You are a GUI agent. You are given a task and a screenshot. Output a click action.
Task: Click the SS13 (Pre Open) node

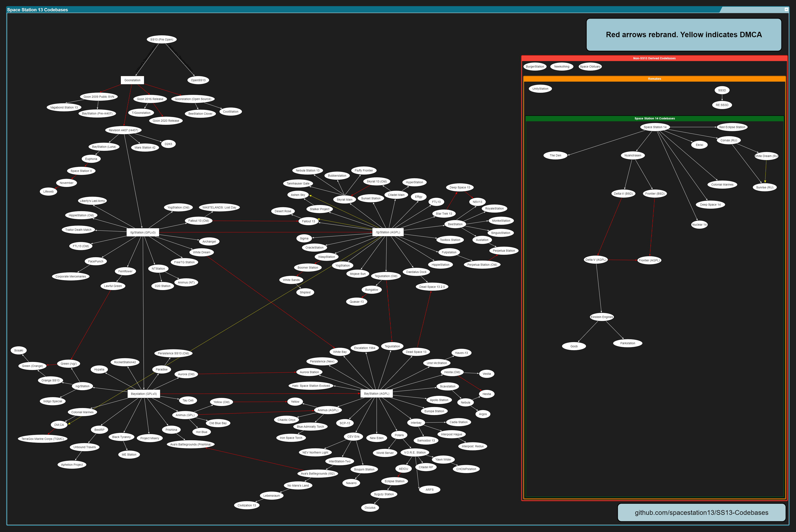click(x=162, y=39)
